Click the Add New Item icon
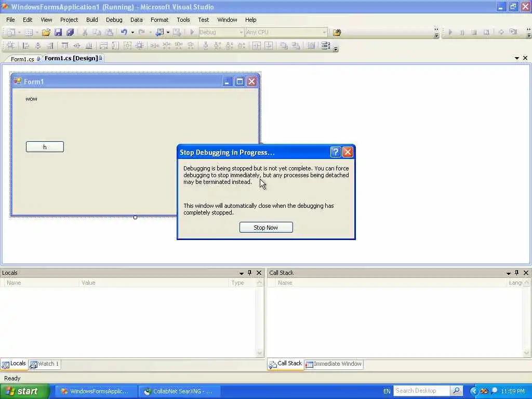This screenshot has width=532, height=399. (29, 32)
